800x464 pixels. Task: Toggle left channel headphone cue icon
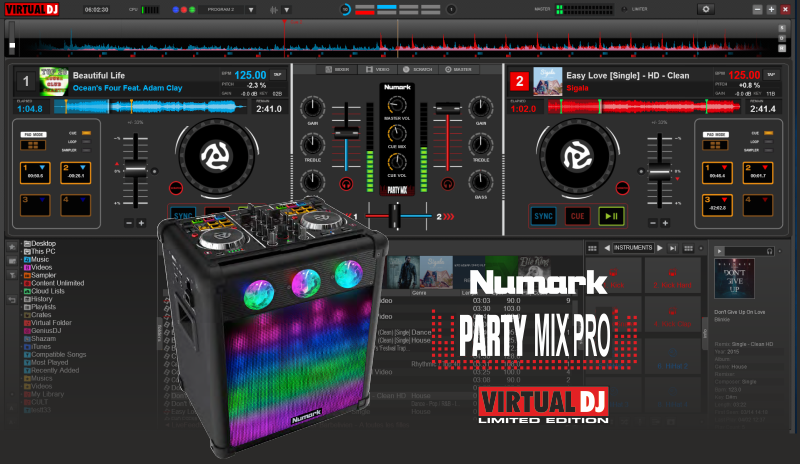pyautogui.click(x=346, y=184)
